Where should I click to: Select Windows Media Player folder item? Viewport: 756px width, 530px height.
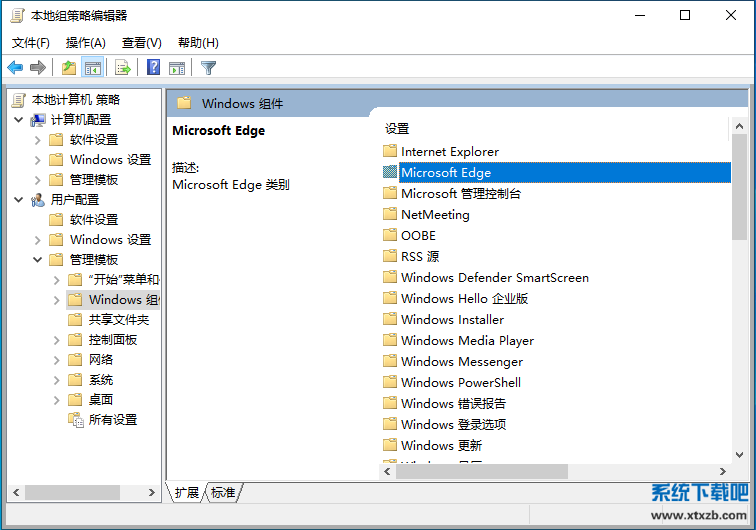pyautogui.click(x=467, y=341)
